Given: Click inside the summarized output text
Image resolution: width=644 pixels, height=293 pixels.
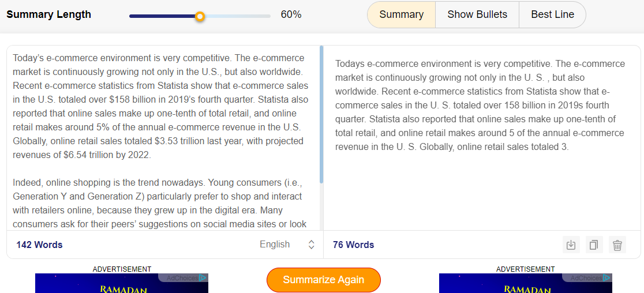Looking at the screenshot, I should pos(480,105).
